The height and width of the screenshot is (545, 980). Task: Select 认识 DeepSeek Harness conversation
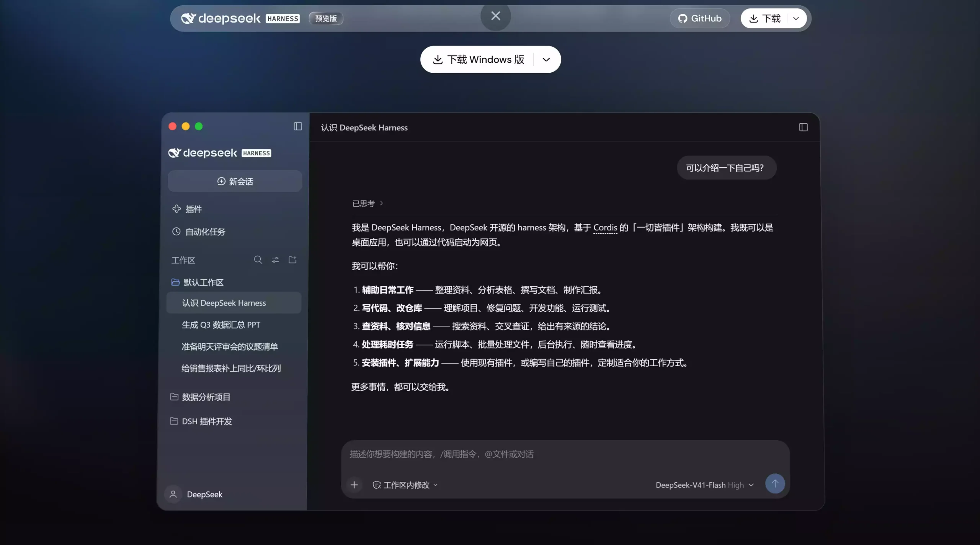coord(234,303)
